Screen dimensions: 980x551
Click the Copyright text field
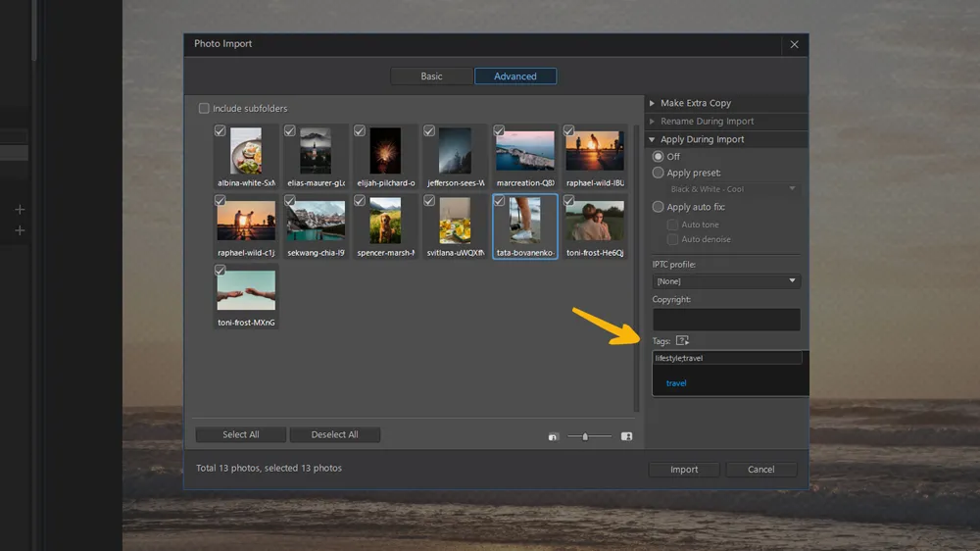point(725,320)
